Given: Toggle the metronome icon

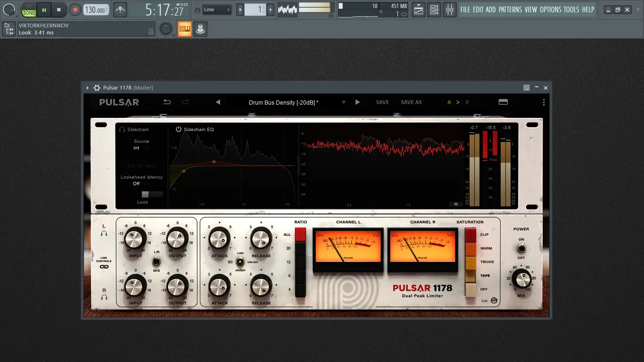Looking at the screenshot, I should tap(120, 9).
